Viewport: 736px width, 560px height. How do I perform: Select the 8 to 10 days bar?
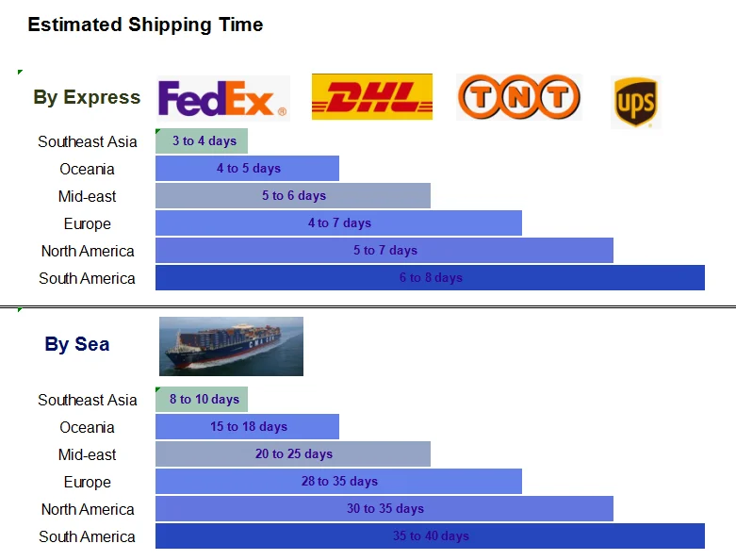(x=202, y=400)
